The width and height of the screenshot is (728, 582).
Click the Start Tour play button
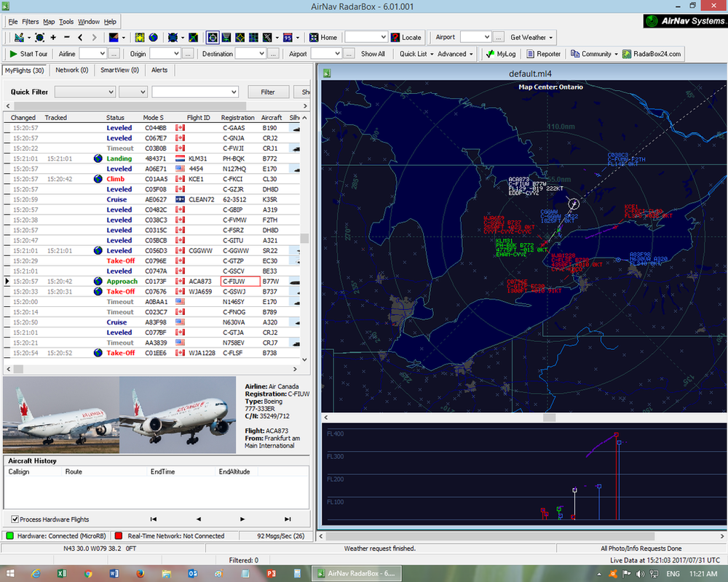28,54
